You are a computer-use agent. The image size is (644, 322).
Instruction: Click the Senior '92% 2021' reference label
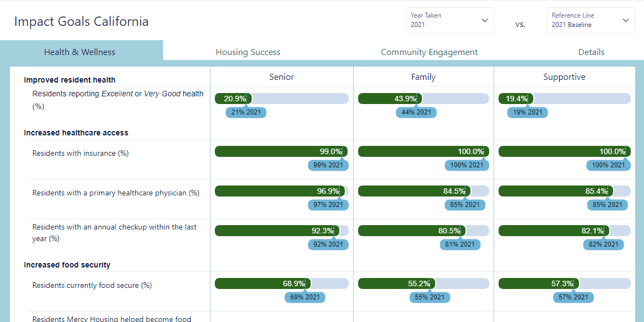[328, 244]
